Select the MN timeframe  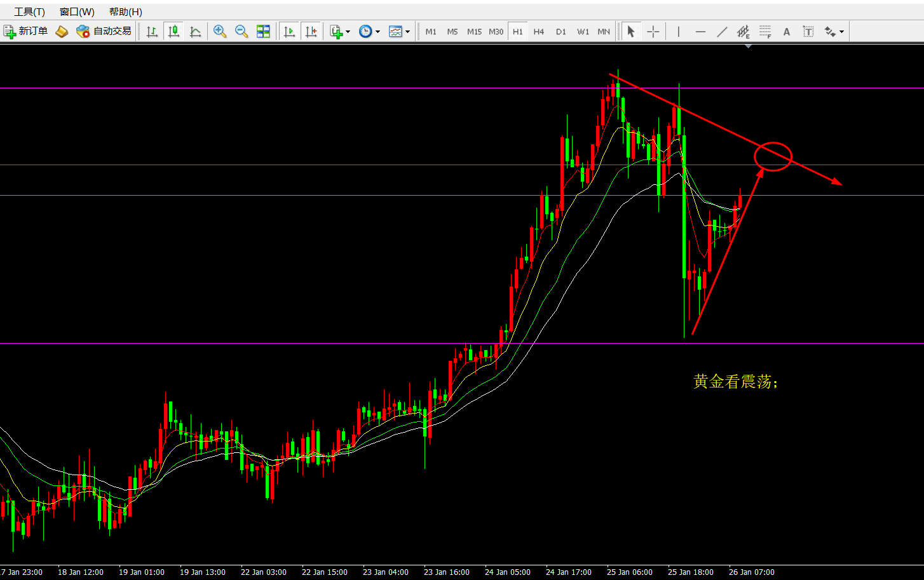click(x=604, y=32)
